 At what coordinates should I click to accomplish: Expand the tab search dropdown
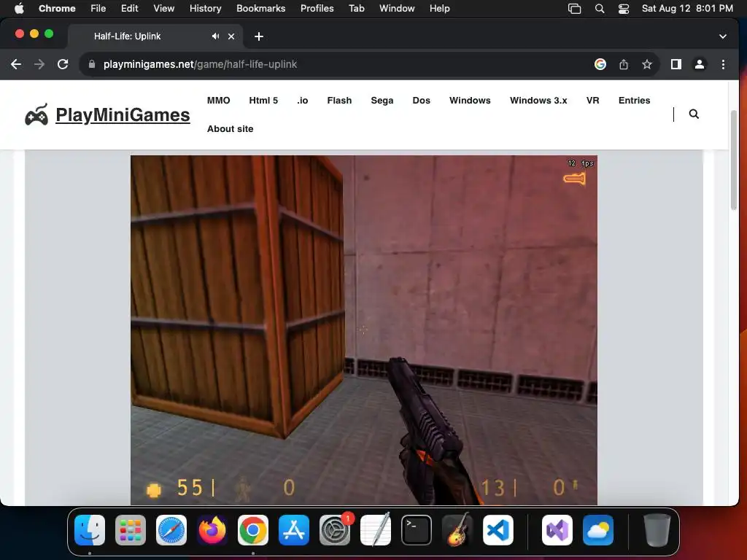click(x=723, y=36)
